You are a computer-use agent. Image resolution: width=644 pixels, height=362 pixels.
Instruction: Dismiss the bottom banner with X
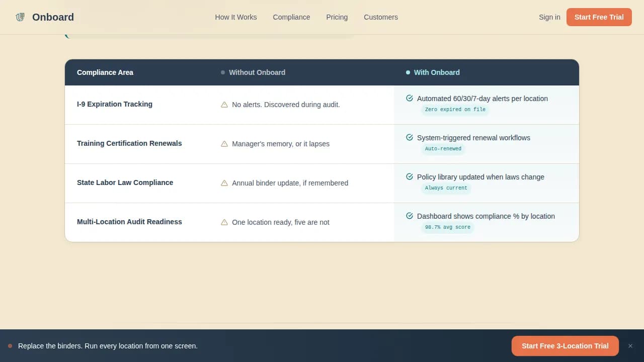coord(630,346)
